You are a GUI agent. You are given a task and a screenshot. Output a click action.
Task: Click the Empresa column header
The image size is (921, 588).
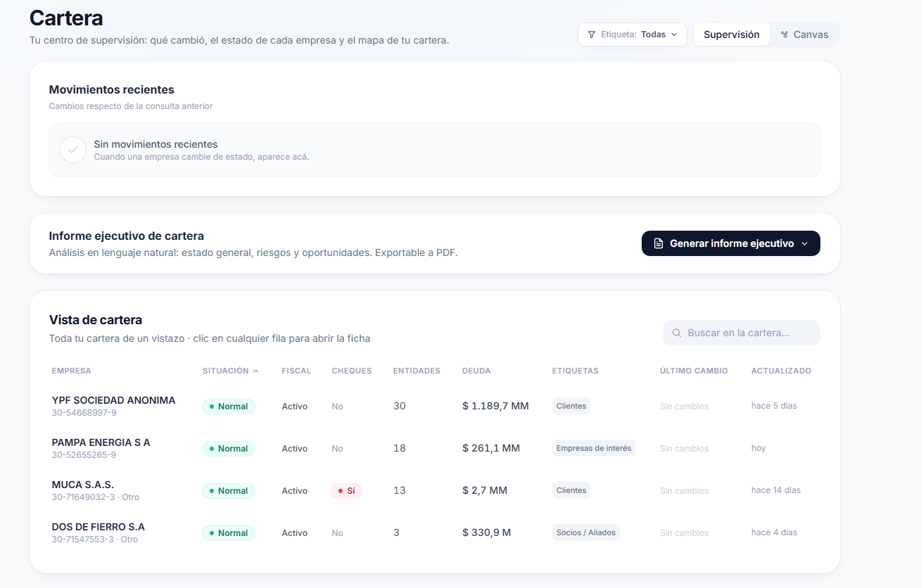coord(71,371)
